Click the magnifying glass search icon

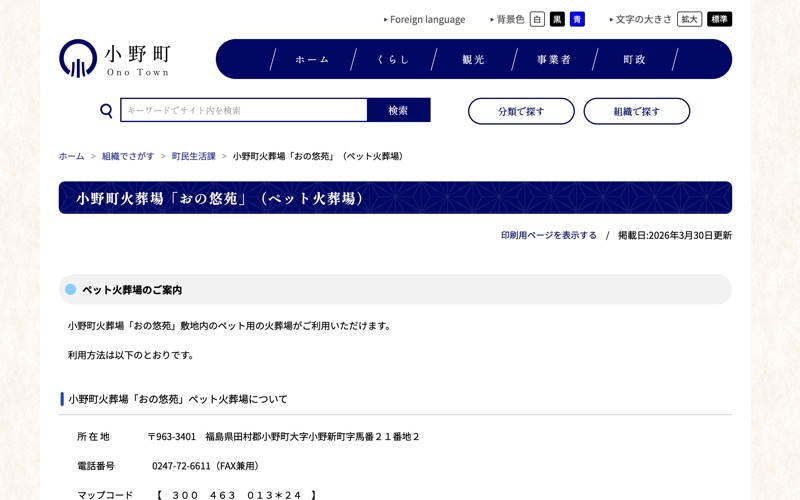coord(106,110)
